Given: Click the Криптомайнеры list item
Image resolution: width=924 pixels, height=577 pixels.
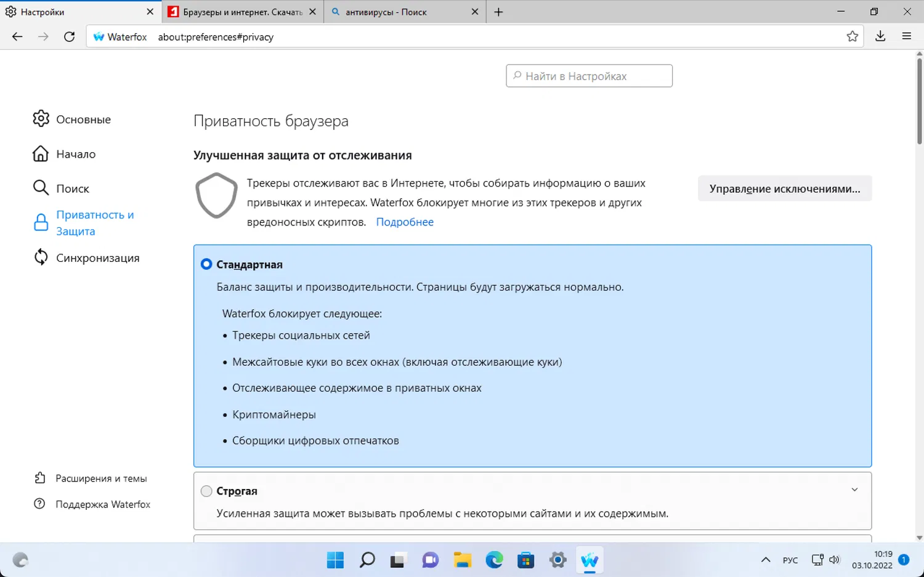Looking at the screenshot, I should pyautogui.click(x=274, y=415).
